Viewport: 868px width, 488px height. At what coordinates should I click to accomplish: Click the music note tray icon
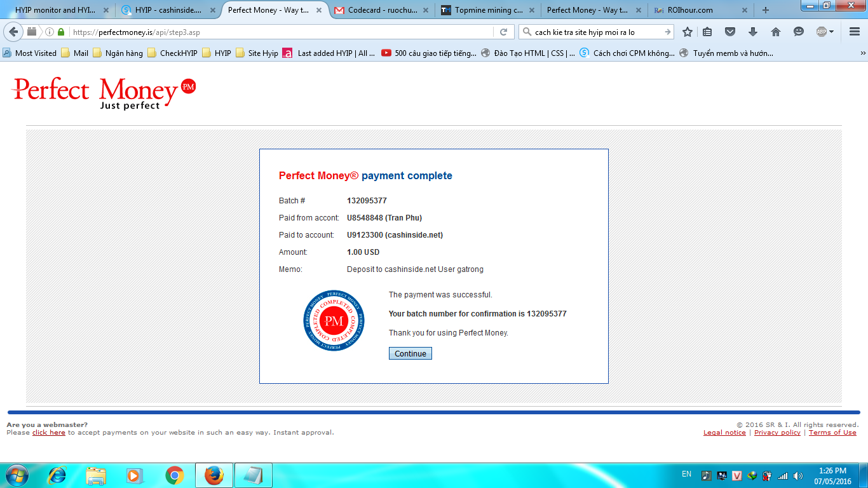coord(707,475)
